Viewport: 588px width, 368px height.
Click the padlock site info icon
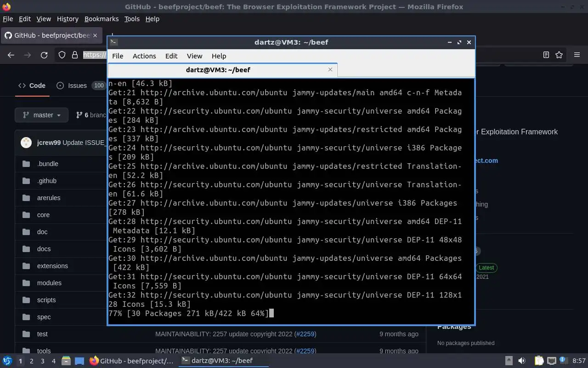click(75, 55)
